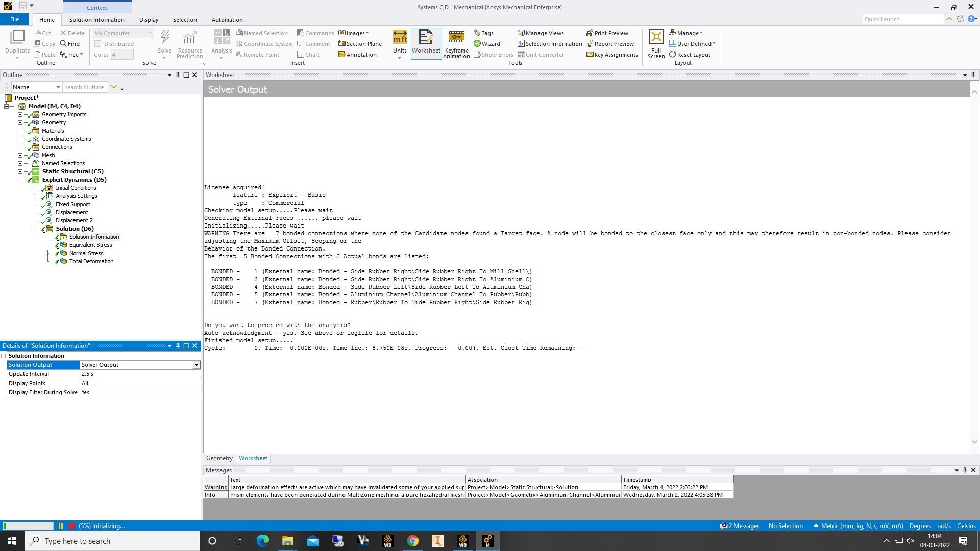This screenshot has height=551, width=980.
Task: Click the solve progress bar
Action: (28, 526)
